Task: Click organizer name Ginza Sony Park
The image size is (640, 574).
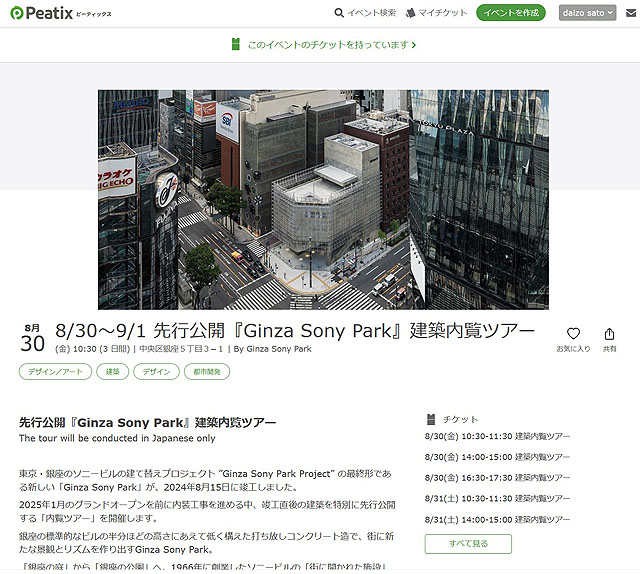Action: click(x=279, y=349)
